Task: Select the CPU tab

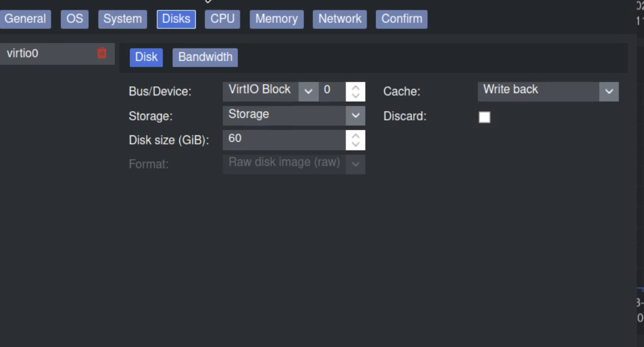Action: [222, 19]
